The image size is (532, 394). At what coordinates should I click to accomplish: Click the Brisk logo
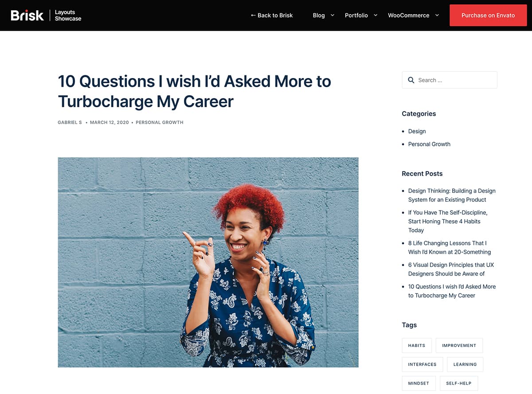click(27, 16)
